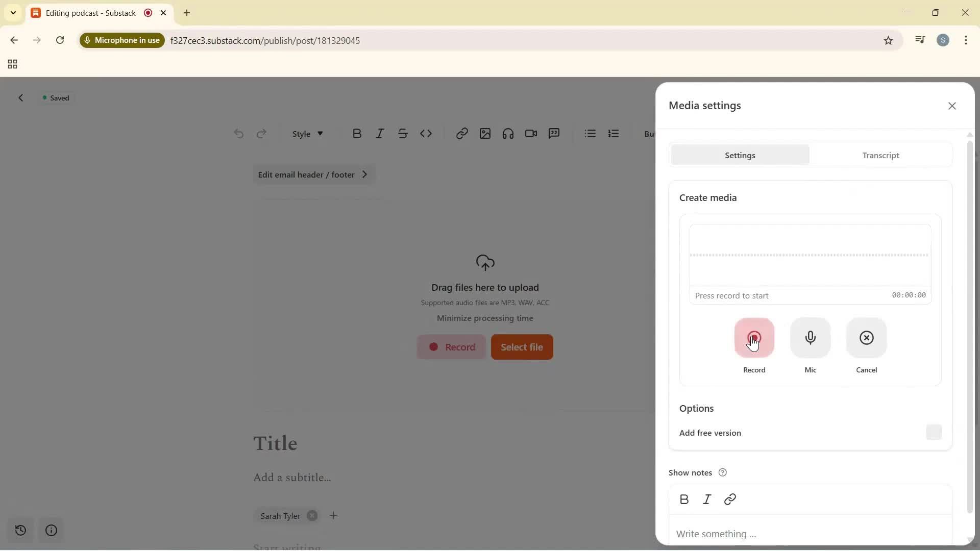
Task: Click Minimize processing time link
Action: click(x=484, y=318)
